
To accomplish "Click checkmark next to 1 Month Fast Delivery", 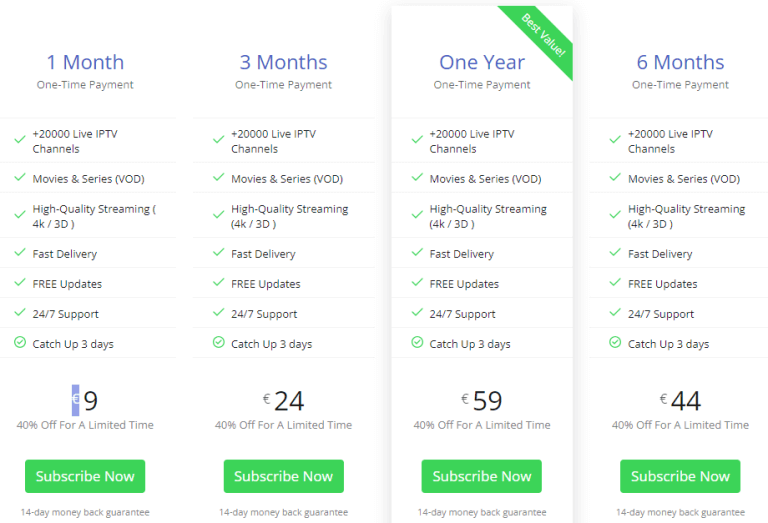I will [x=20, y=253].
